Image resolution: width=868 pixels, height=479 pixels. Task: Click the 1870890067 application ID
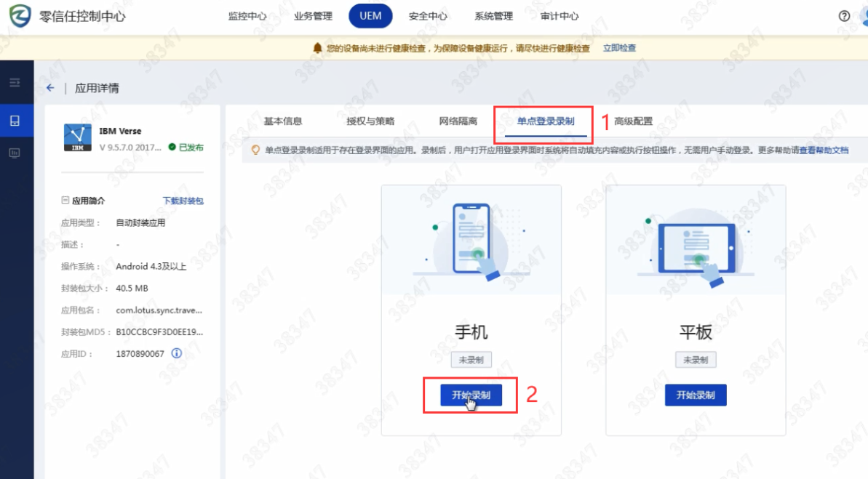[x=140, y=354]
